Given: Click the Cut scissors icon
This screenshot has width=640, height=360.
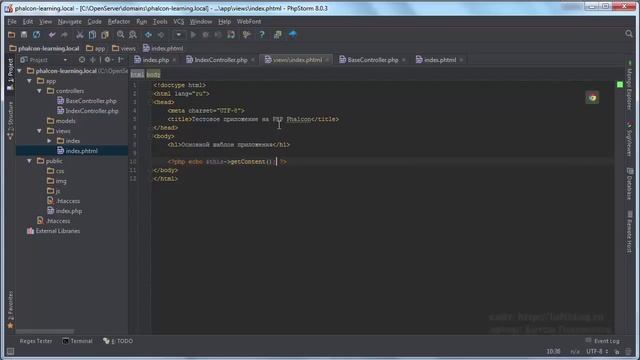Looking at the screenshot, I should coord(80,35).
